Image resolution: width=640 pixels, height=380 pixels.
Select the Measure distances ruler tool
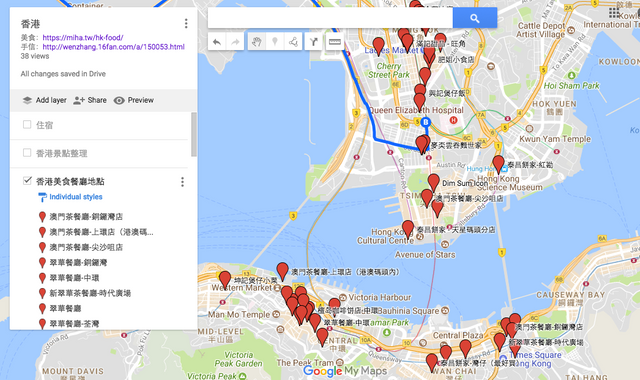click(334, 42)
